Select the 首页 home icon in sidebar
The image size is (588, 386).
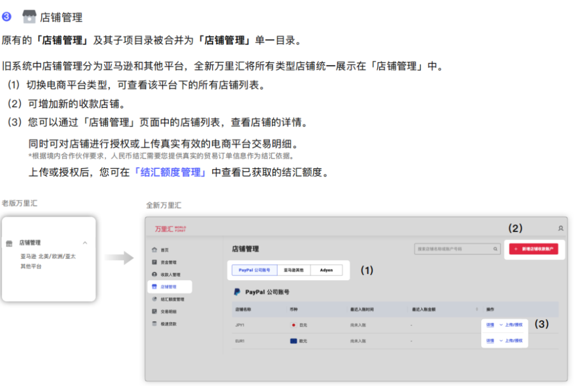(x=154, y=250)
